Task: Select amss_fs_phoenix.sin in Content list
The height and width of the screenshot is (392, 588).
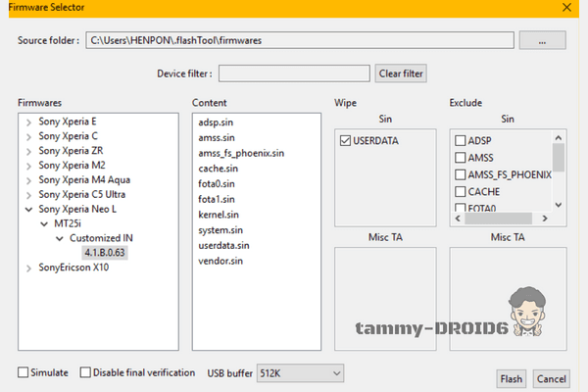Action: click(x=241, y=153)
